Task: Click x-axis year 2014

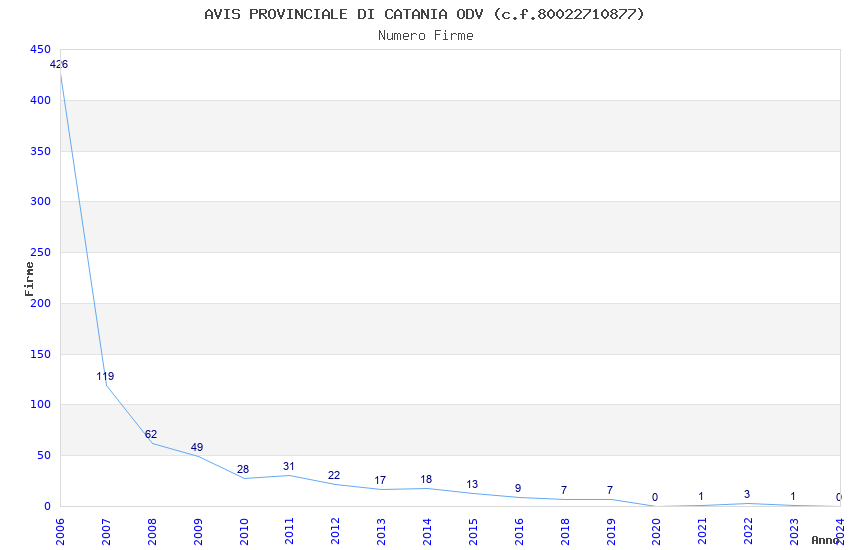Action: click(427, 532)
